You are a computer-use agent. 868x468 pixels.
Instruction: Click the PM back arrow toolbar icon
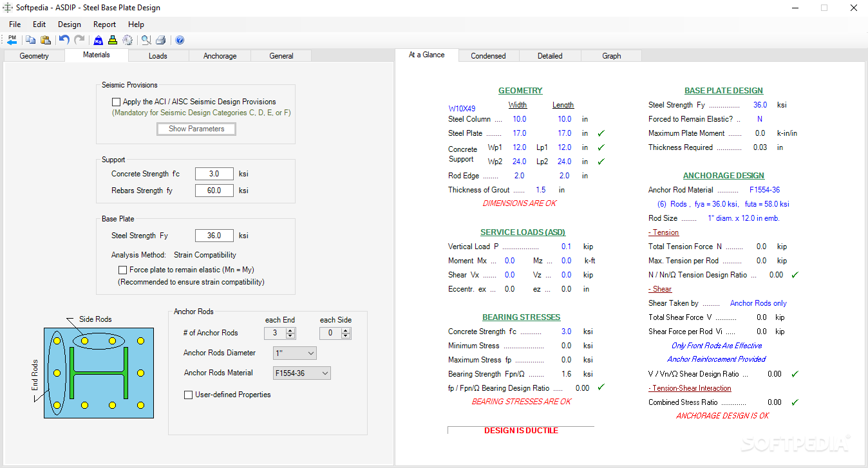[x=12, y=40]
